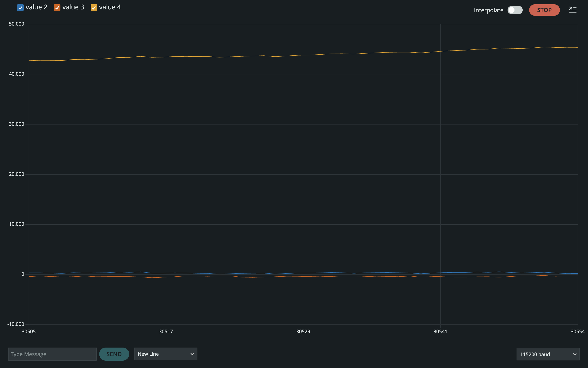Click the 30,000 y-axis label
Viewport: 588px width, 368px height.
(x=17, y=124)
